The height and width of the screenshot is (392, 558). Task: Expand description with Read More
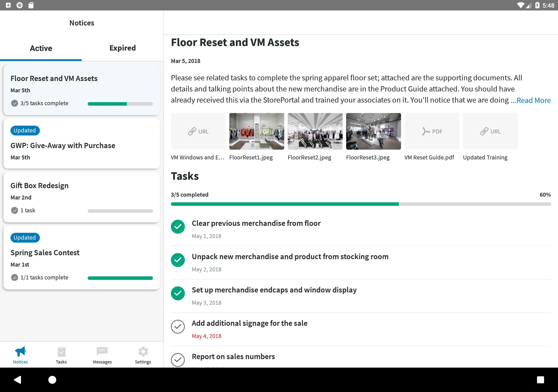(531, 100)
